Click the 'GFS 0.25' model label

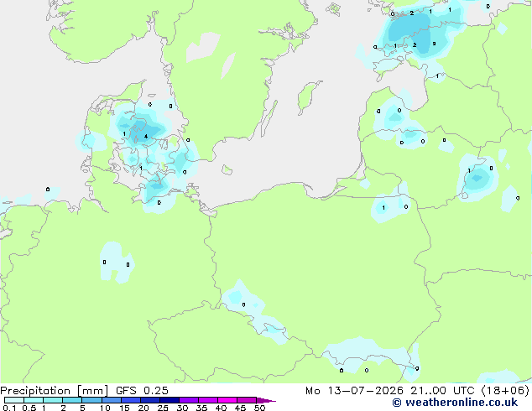142,391
